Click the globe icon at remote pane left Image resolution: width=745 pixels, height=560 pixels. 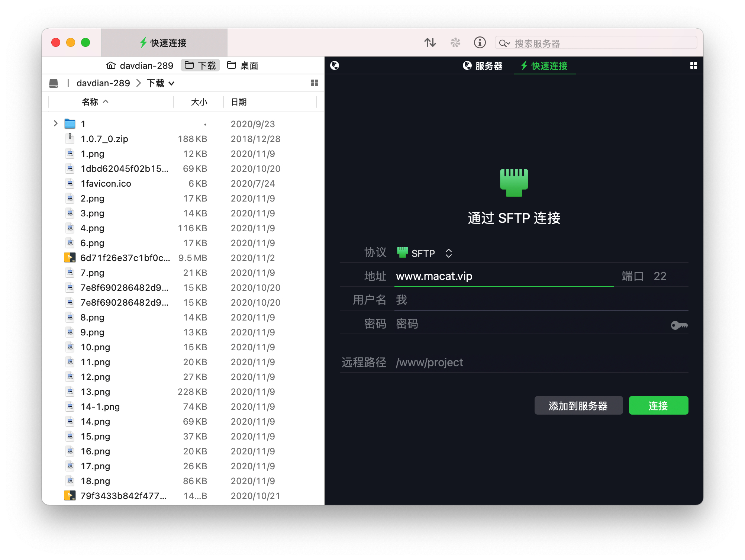pyautogui.click(x=335, y=66)
